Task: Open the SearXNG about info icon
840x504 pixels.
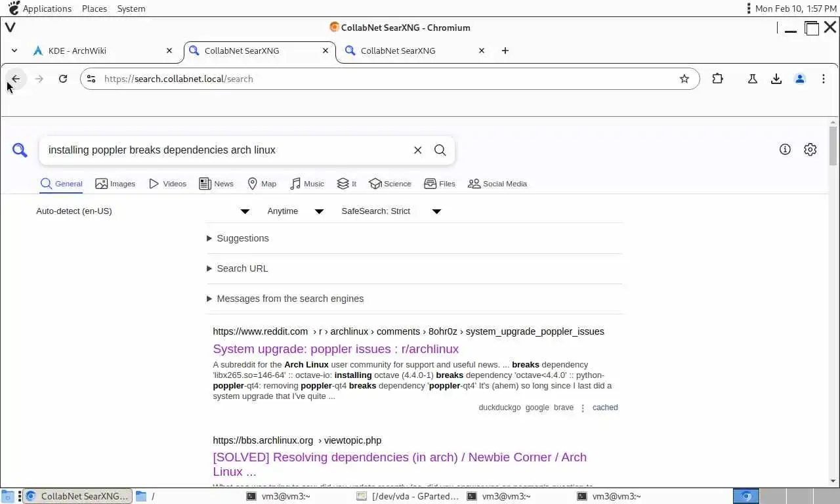Action: (x=785, y=150)
